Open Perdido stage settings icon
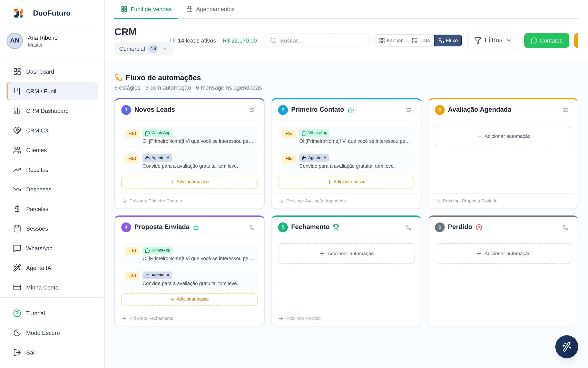The height and width of the screenshot is (368, 588). [x=565, y=227]
